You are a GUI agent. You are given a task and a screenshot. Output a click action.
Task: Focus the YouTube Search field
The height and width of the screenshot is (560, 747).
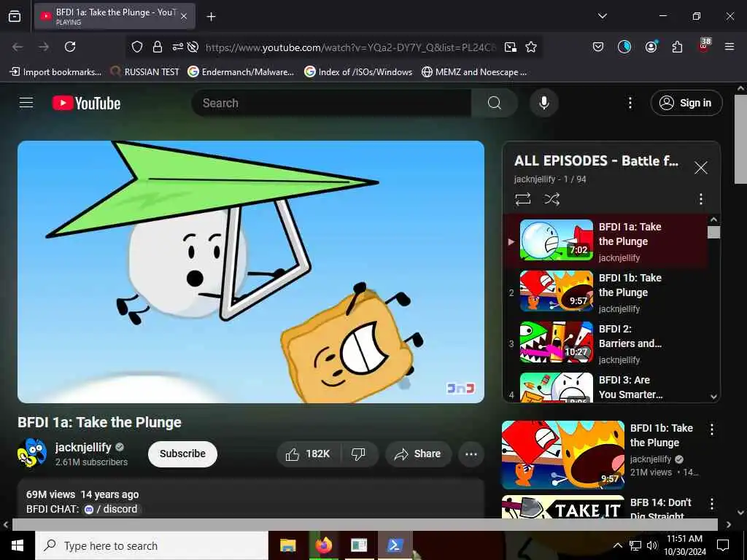pos(332,103)
